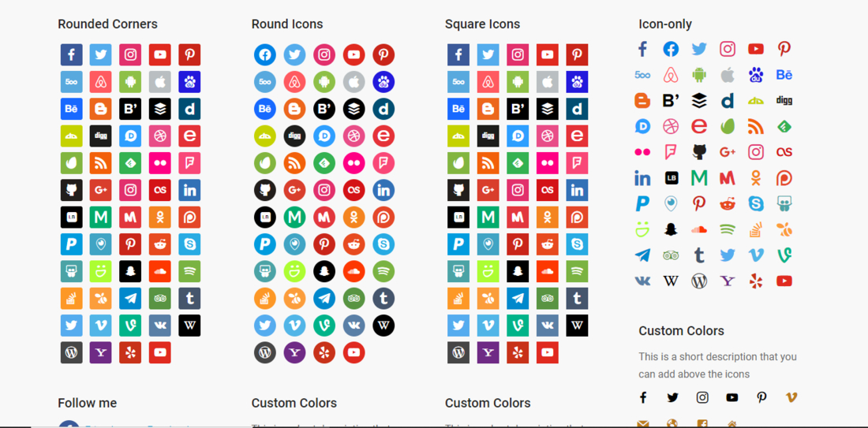Click the gold Vimeo icon under Custom Colors
The height and width of the screenshot is (428, 868).
click(791, 397)
